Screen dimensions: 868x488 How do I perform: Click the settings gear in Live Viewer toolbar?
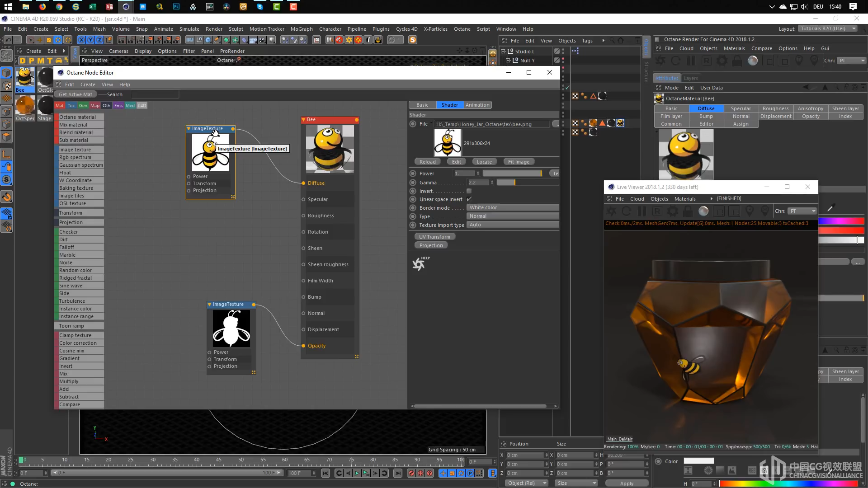tap(673, 211)
